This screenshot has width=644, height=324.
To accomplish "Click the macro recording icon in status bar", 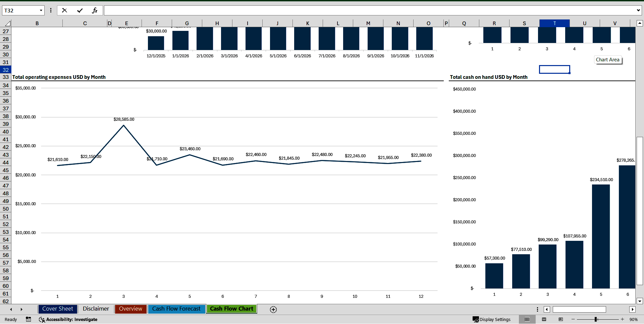I will point(29,319).
